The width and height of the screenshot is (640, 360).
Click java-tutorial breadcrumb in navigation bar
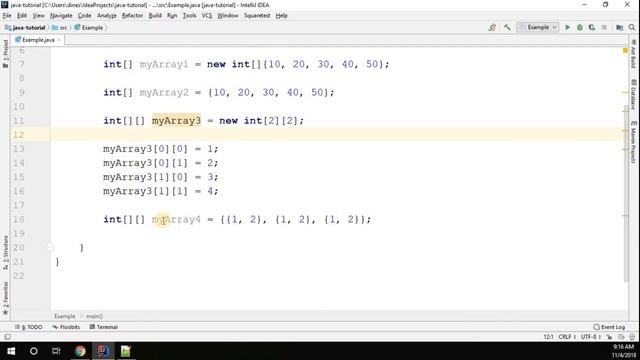(x=25, y=28)
